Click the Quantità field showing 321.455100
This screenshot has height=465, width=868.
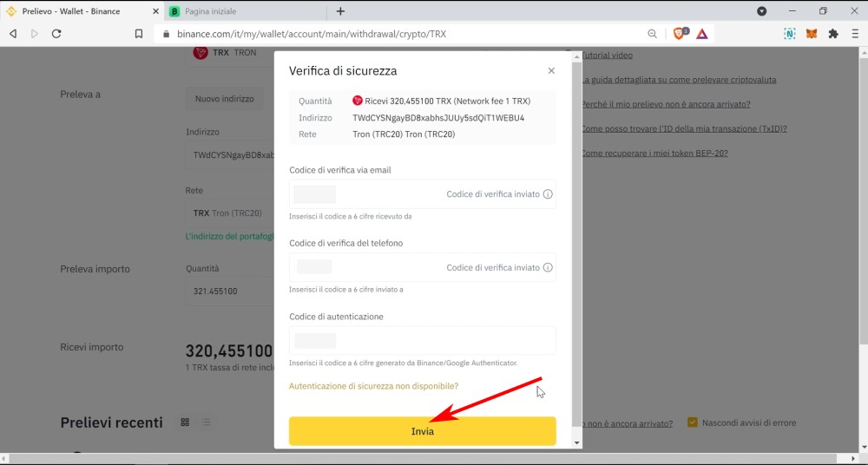[x=230, y=291]
